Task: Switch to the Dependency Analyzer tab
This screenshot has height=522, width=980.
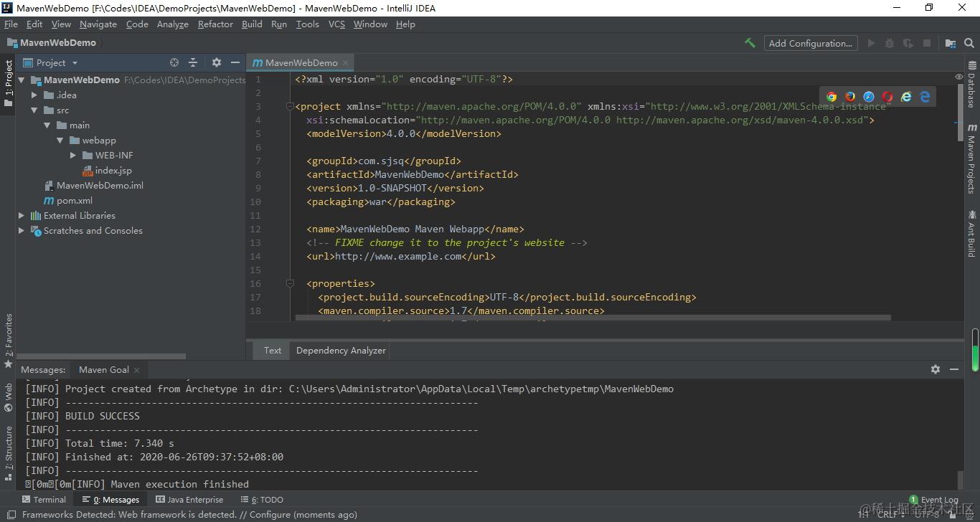Action: click(341, 351)
